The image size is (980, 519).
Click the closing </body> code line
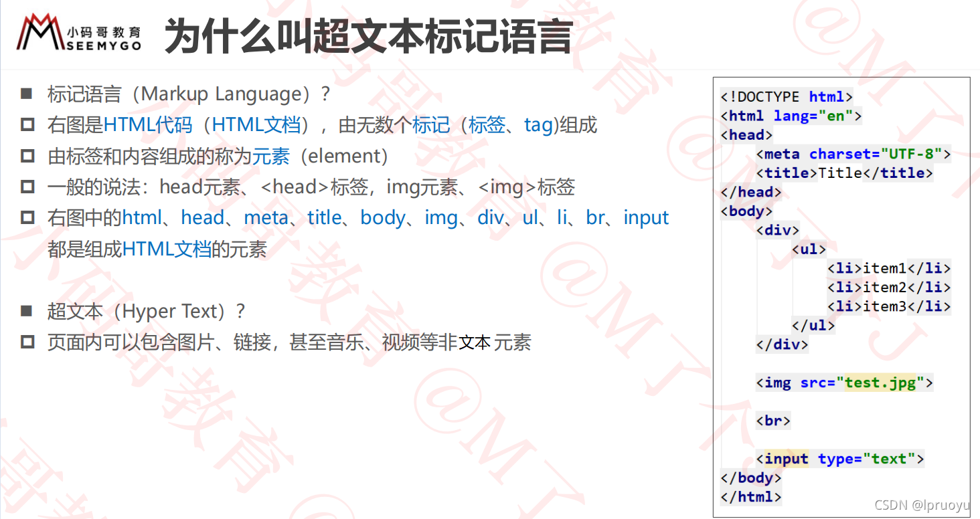(x=751, y=478)
